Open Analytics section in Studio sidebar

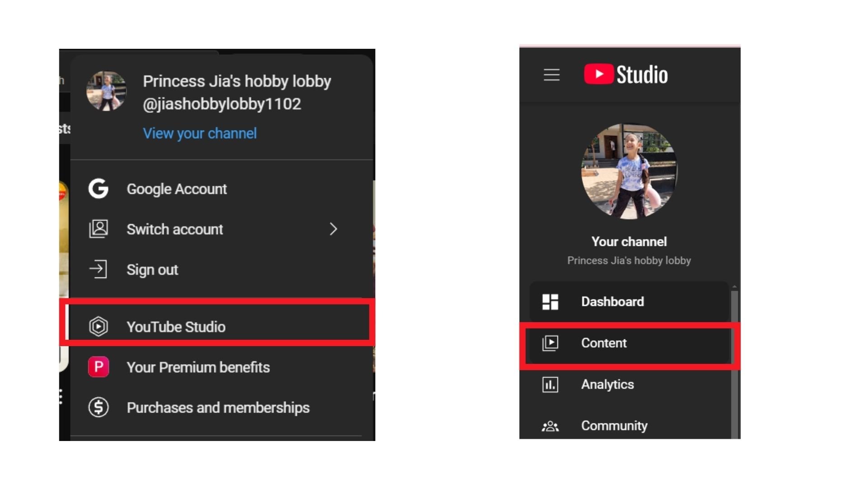(629, 385)
